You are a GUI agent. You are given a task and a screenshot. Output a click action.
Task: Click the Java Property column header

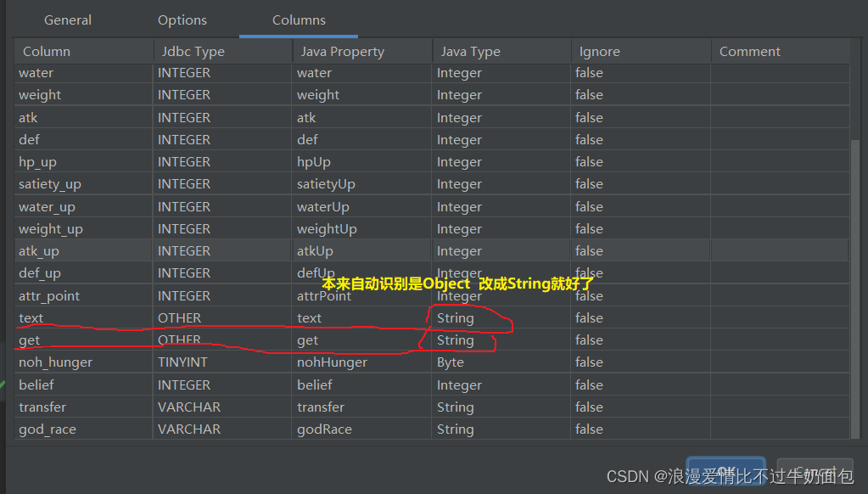click(362, 52)
